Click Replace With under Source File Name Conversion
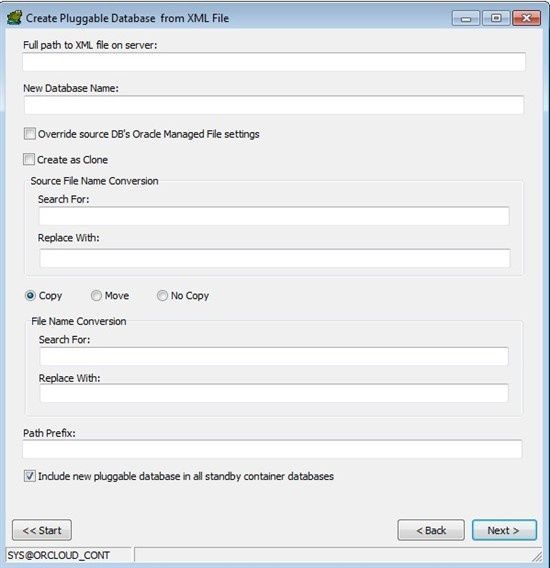This screenshot has height=568, width=550. click(275, 258)
